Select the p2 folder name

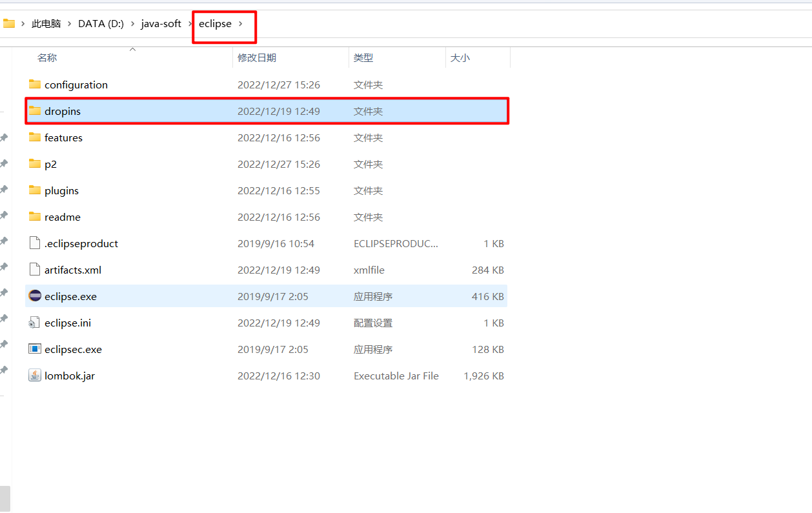pos(50,164)
